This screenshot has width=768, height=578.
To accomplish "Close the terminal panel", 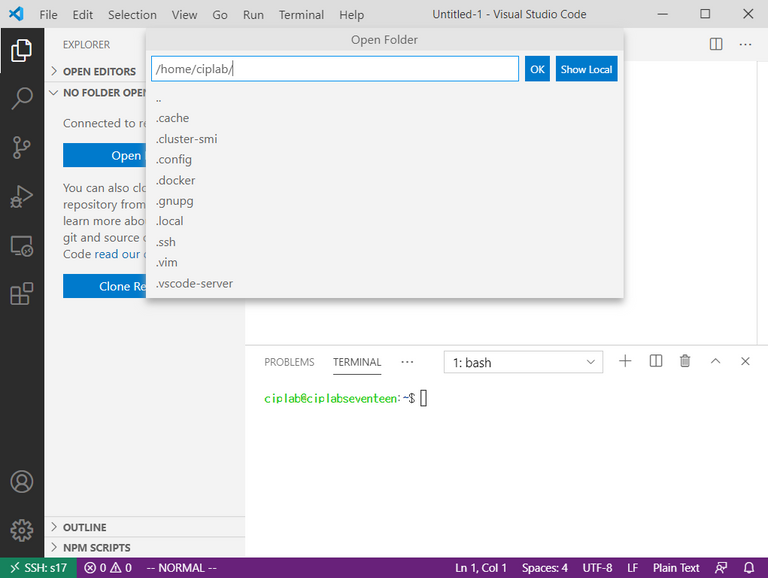I will (745, 361).
